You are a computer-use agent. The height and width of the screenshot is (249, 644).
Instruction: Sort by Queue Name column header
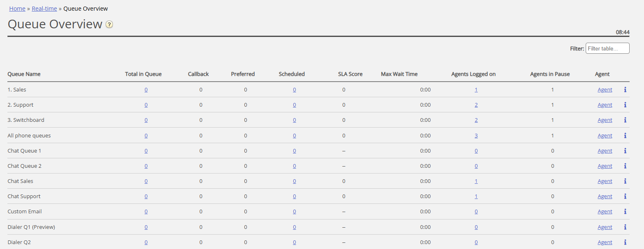click(24, 74)
